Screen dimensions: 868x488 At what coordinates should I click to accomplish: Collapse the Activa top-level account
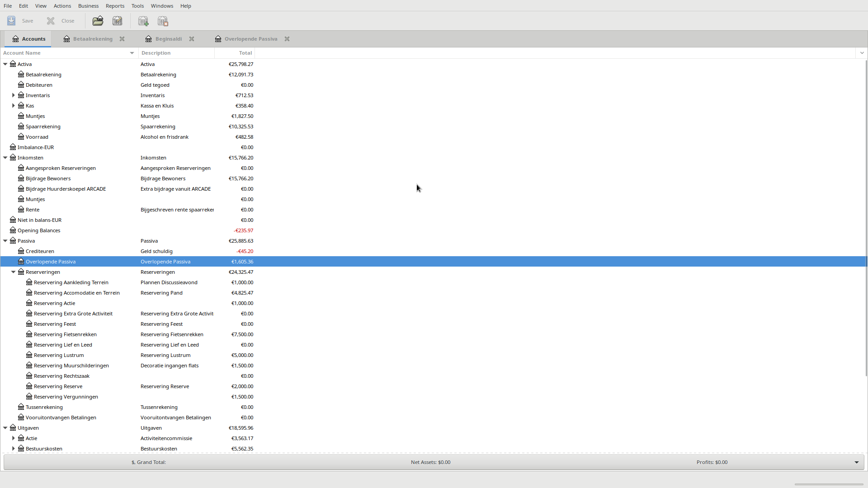pyautogui.click(x=5, y=64)
